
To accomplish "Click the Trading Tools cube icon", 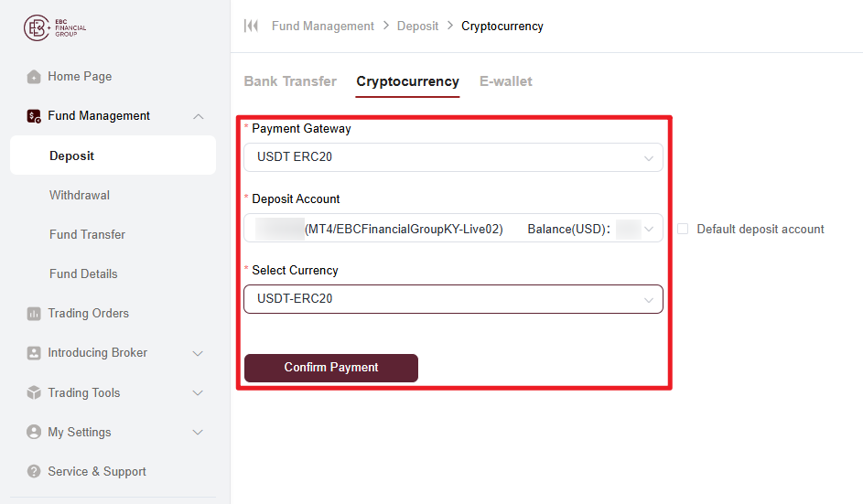I will pos(34,392).
